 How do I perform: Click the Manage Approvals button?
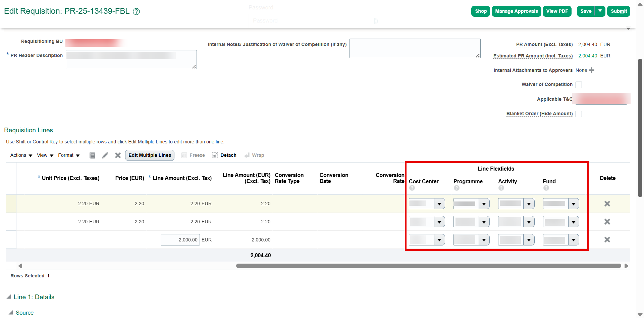(516, 11)
